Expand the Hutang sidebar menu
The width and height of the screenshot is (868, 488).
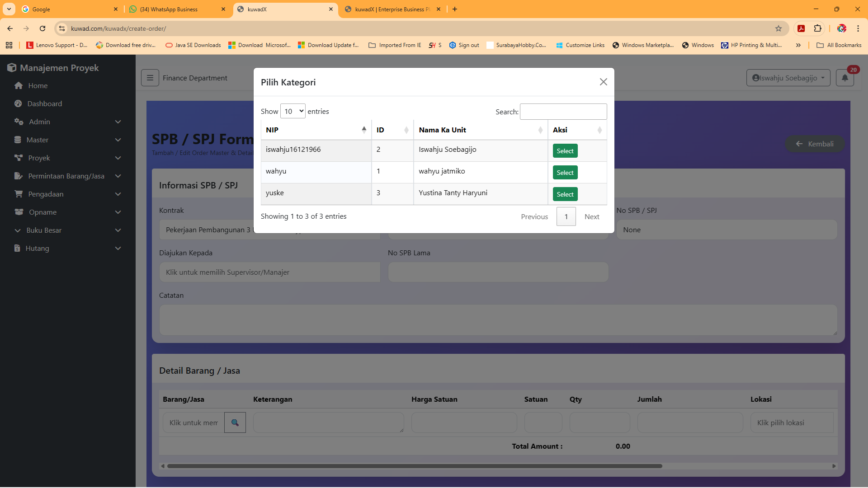pos(68,249)
